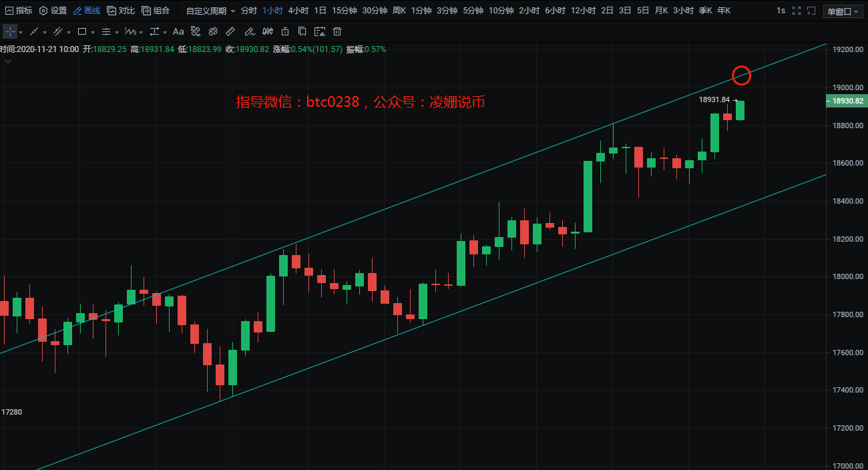Screen dimensions: 868x470
Task: Select the ruler measurement tool
Action: tap(230, 32)
